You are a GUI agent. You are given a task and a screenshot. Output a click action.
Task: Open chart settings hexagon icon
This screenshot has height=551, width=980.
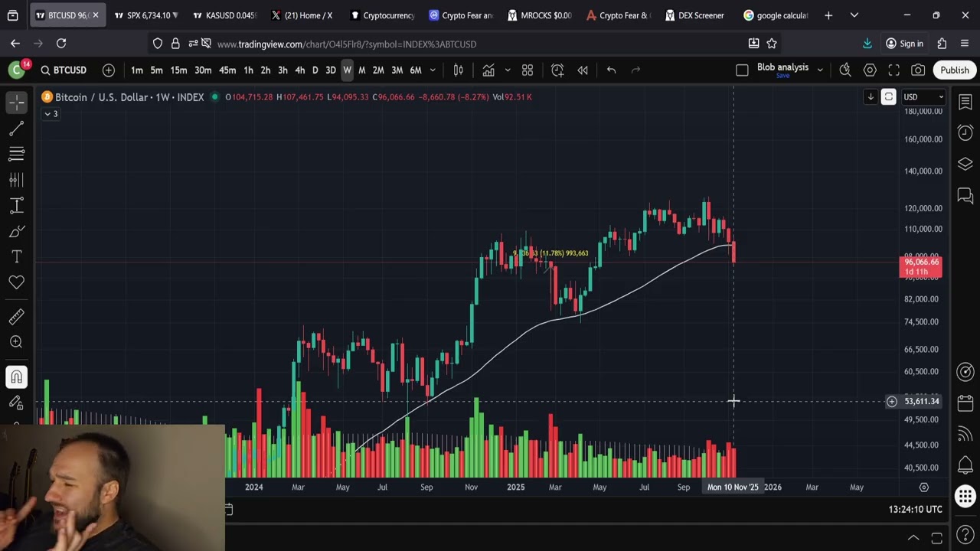[870, 70]
